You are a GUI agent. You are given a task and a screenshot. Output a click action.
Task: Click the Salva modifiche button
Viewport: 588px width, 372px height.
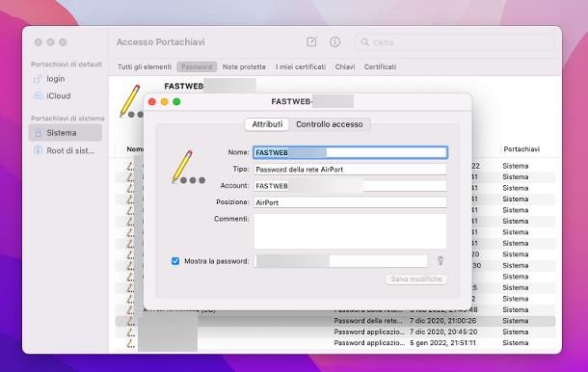pyautogui.click(x=416, y=279)
